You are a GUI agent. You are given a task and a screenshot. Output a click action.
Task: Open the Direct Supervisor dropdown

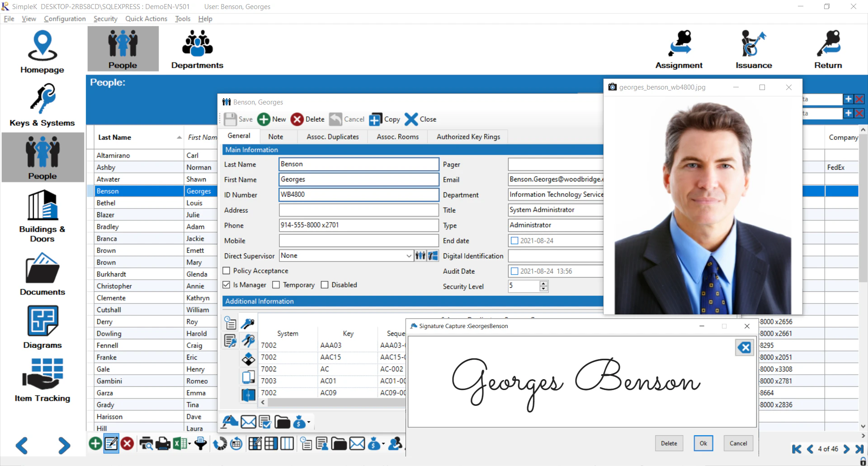[409, 256]
